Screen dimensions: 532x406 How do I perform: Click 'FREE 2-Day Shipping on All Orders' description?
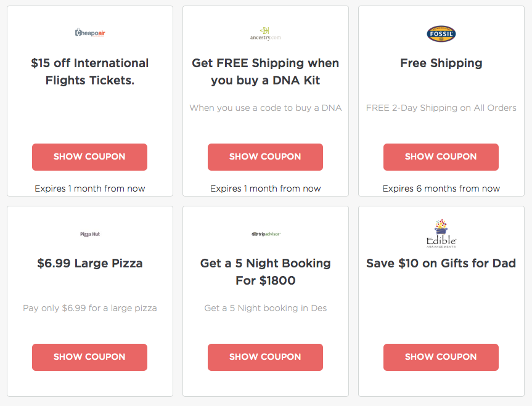point(441,108)
